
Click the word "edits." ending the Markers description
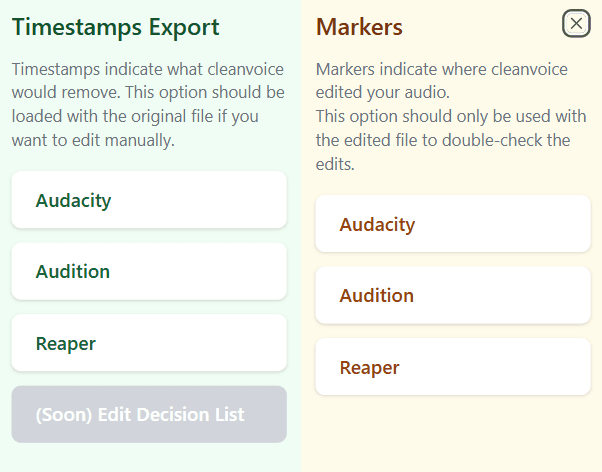pyautogui.click(x=336, y=165)
